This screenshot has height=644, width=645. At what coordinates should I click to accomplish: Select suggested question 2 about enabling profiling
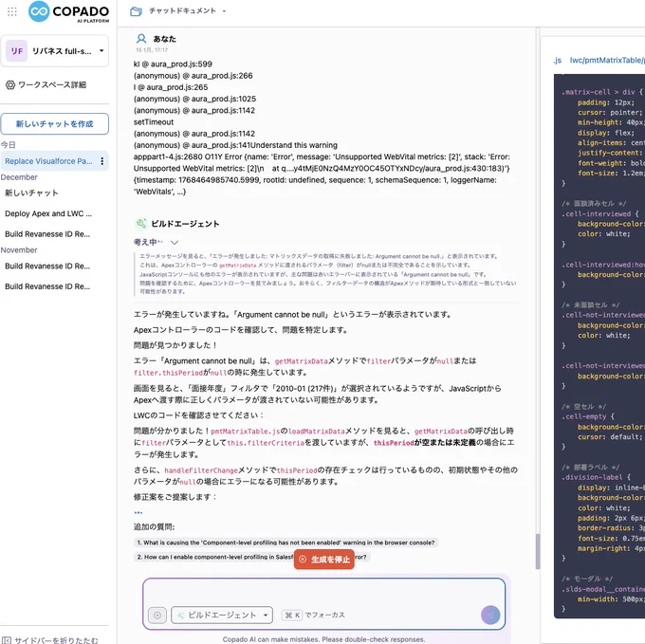coord(251,557)
